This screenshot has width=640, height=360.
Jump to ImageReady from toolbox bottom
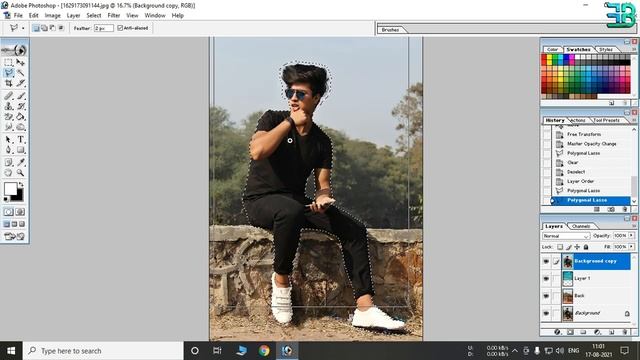pyautogui.click(x=14, y=236)
